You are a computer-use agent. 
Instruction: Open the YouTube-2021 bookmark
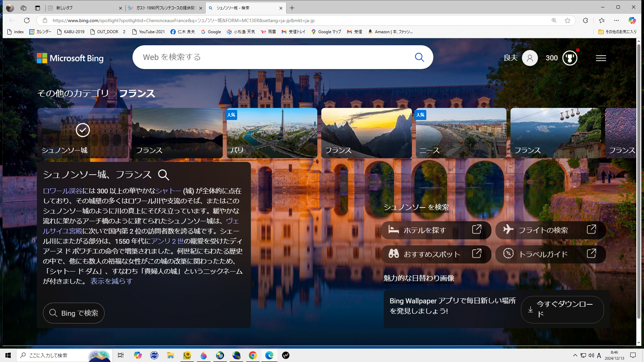click(x=149, y=32)
